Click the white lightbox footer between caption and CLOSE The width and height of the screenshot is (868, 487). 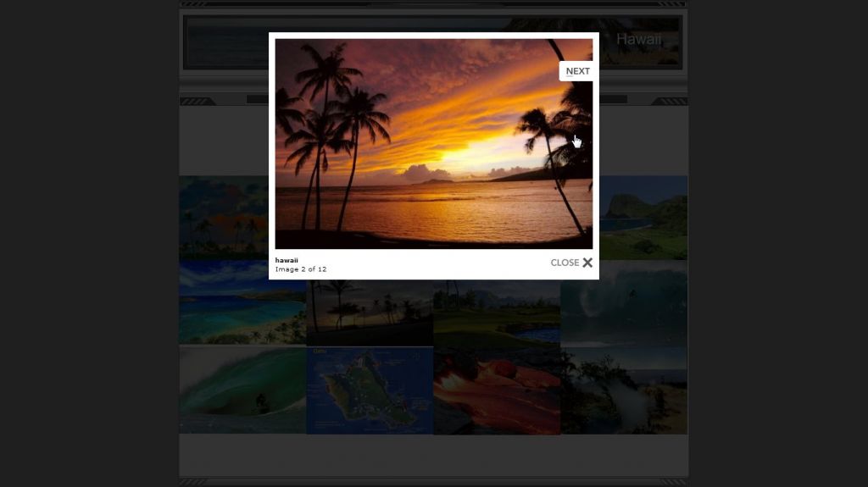(432, 264)
